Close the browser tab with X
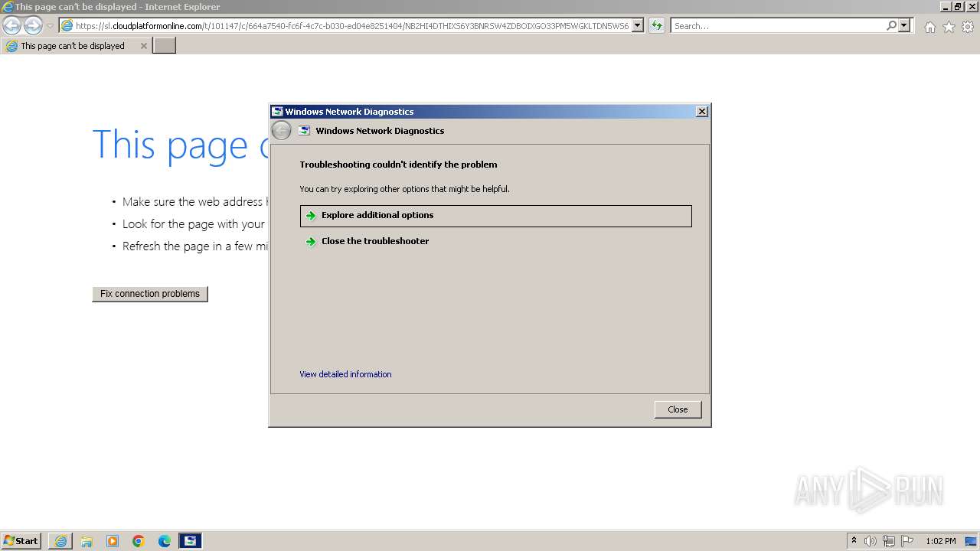 (x=143, y=46)
